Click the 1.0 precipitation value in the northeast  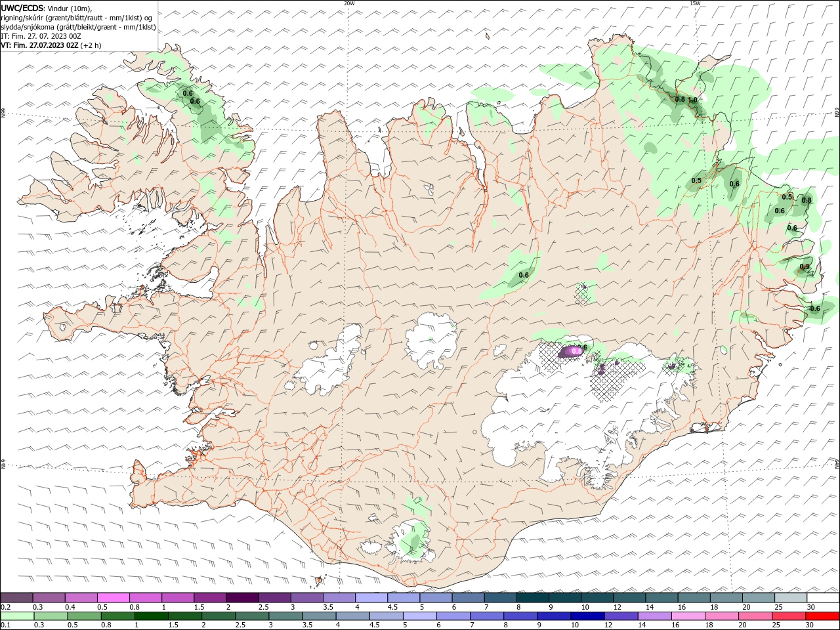coord(692,100)
